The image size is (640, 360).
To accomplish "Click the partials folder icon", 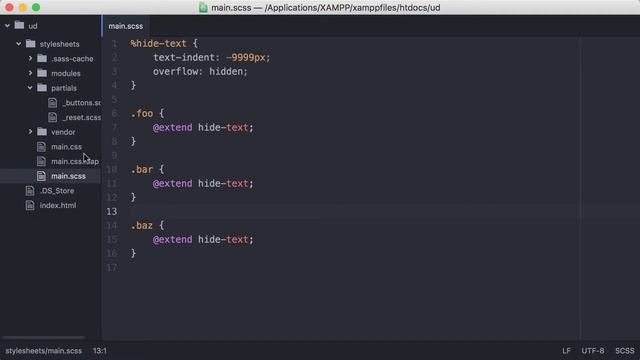I will (42, 87).
